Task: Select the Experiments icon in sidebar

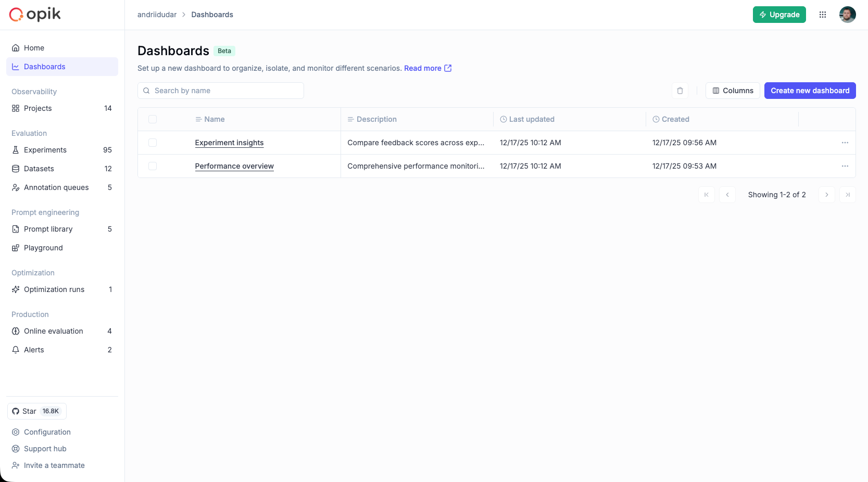Action: pos(16,150)
